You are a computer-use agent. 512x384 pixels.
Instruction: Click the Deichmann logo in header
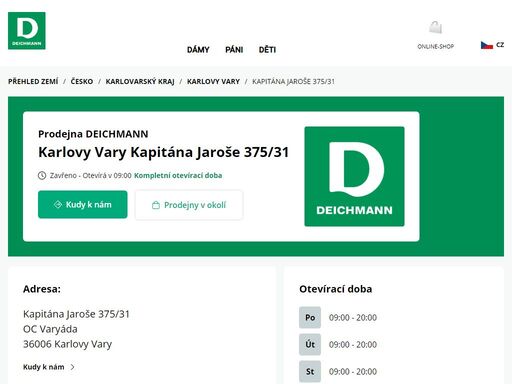point(27,31)
